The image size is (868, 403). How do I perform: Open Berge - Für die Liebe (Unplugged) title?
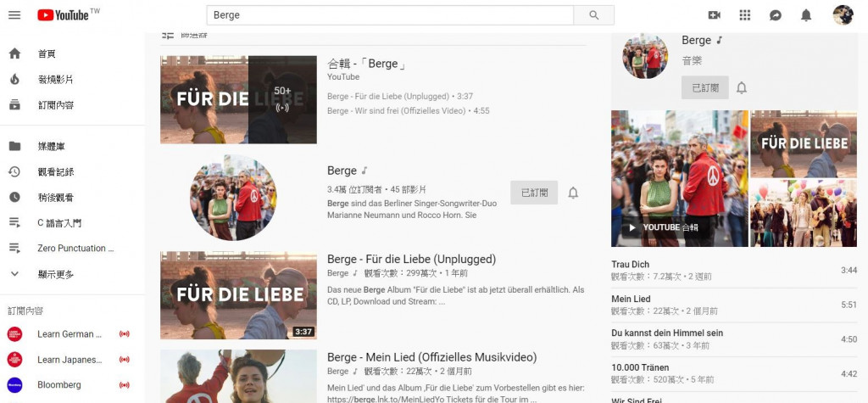point(411,259)
